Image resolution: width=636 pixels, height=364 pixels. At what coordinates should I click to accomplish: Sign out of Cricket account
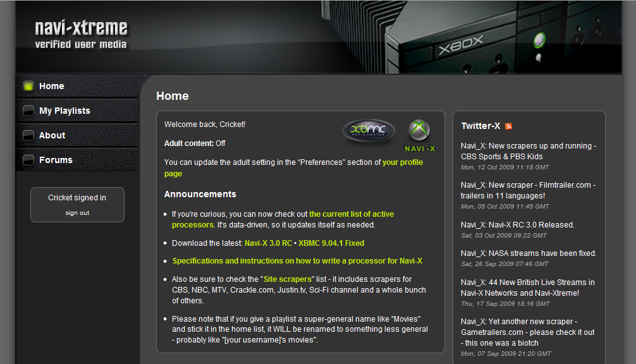pos(77,213)
